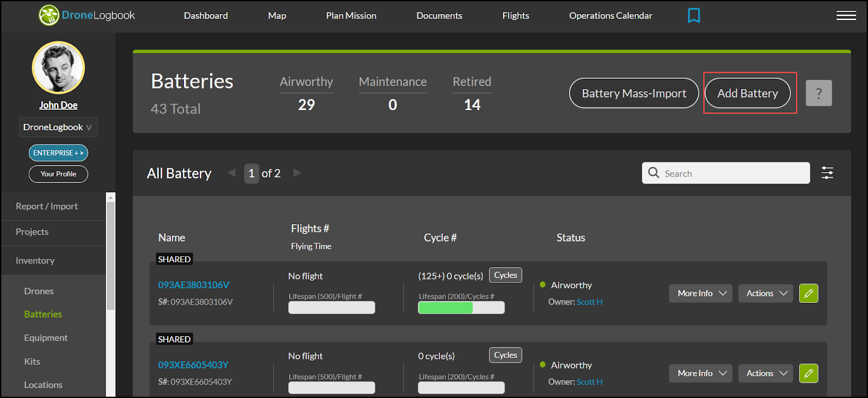
Task: Click green edit pencil for 093XE6605403Y
Action: pyautogui.click(x=808, y=373)
